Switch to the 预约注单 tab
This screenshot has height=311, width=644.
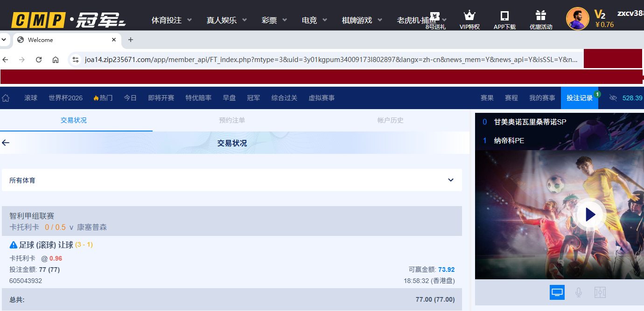click(x=232, y=120)
